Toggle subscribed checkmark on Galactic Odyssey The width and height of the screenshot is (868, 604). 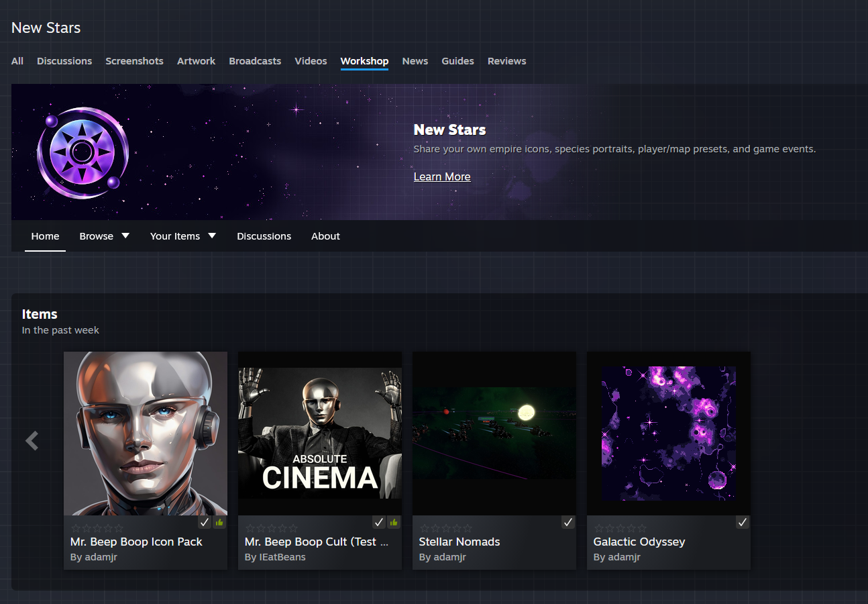pos(743,522)
